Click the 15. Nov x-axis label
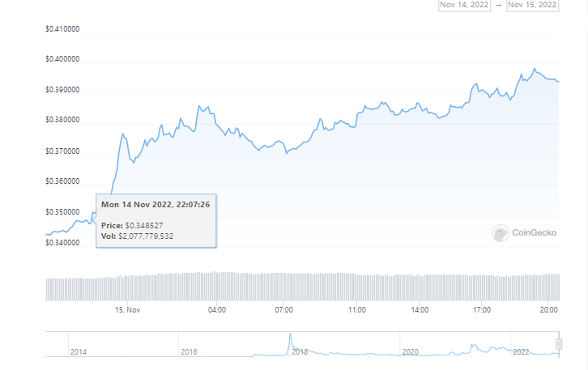Viewport: 588px width, 370px height. pyautogui.click(x=128, y=309)
